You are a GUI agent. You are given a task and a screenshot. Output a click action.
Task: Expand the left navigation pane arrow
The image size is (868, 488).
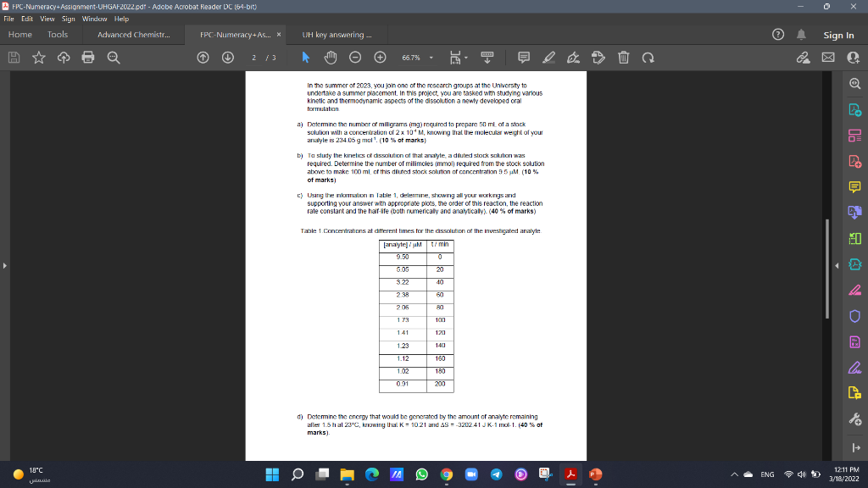[x=4, y=265]
